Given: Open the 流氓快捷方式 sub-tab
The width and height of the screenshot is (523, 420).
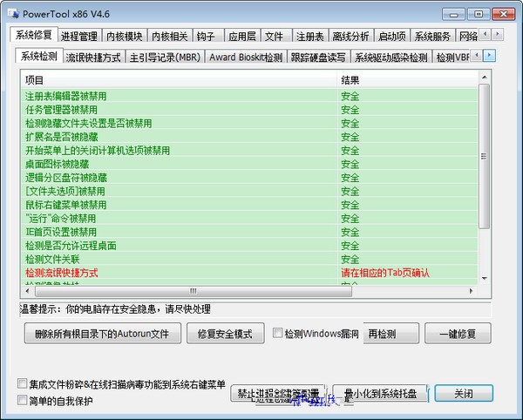Looking at the screenshot, I should (93, 57).
